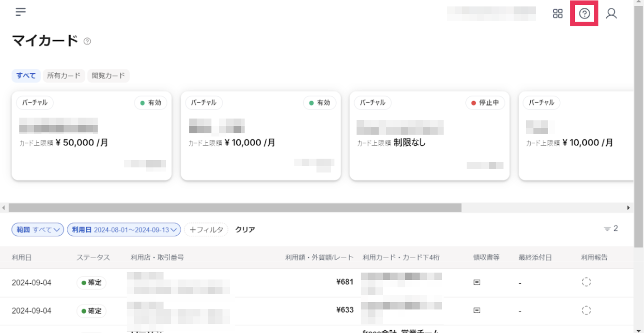Click the 停止中 status badge
Viewport: 644px width, 333px height.
[x=485, y=103]
